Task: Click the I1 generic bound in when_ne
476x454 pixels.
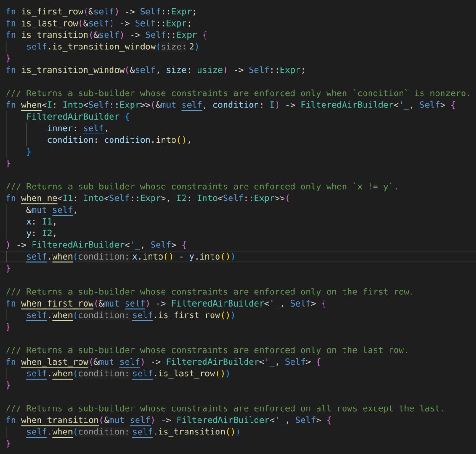Action: click(68, 199)
